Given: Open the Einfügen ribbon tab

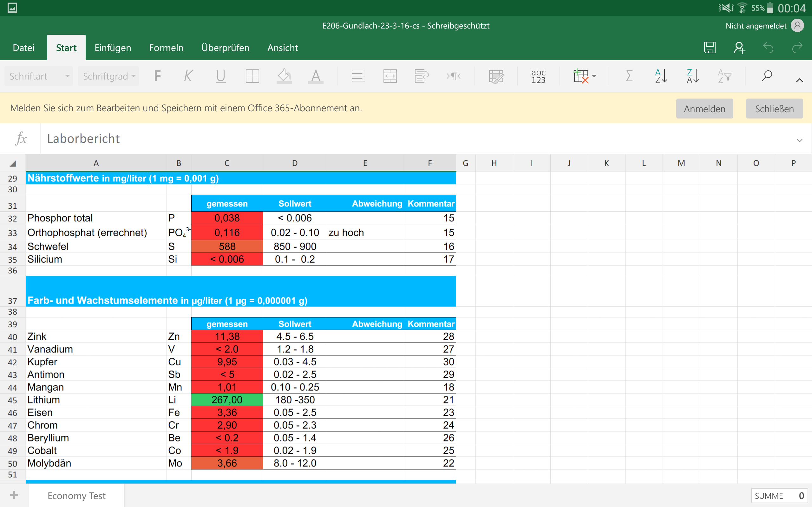Looking at the screenshot, I should (x=113, y=48).
